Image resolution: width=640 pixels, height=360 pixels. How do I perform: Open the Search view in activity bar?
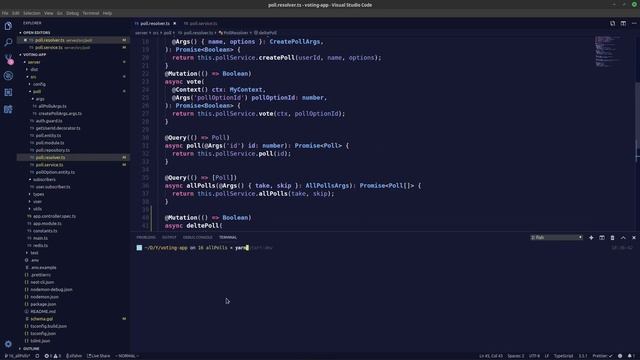8,42
